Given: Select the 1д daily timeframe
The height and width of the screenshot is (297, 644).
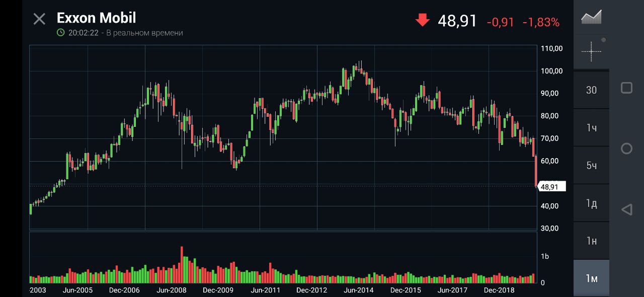Looking at the screenshot, I should pyautogui.click(x=591, y=203).
